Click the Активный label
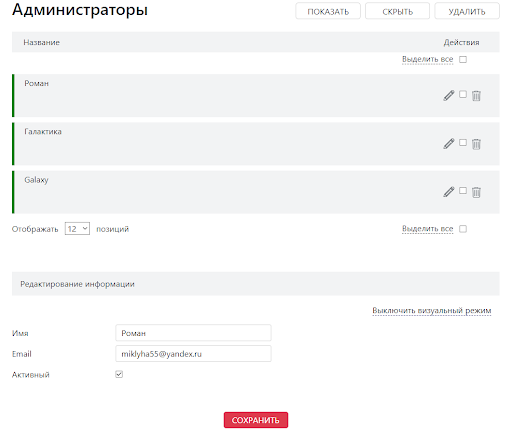Image resolution: width=512 pixels, height=448 pixels. (31, 375)
